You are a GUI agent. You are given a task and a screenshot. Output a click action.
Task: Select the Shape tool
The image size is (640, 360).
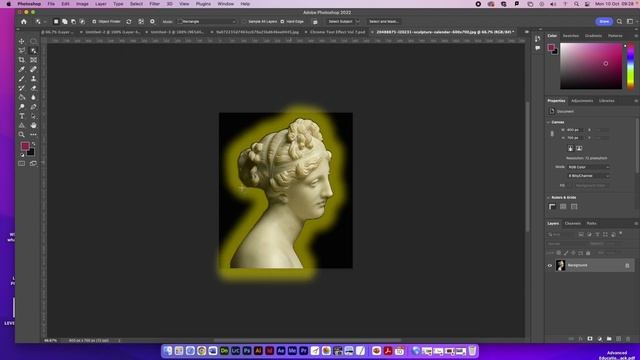point(21,126)
